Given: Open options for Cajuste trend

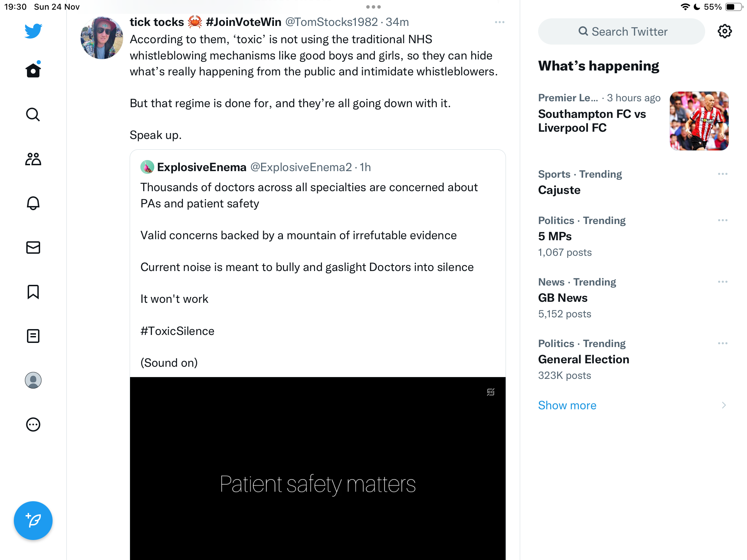Looking at the screenshot, I should [x=722, y=174].
